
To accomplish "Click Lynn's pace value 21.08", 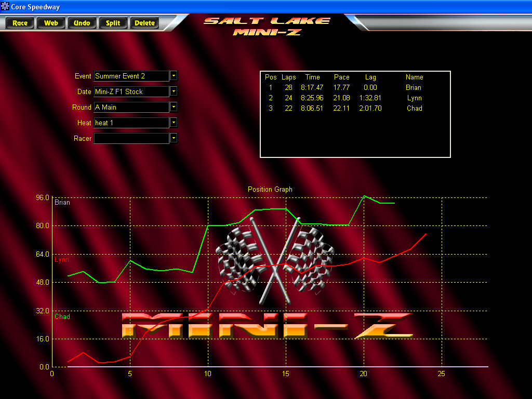I will click(341, 98).
